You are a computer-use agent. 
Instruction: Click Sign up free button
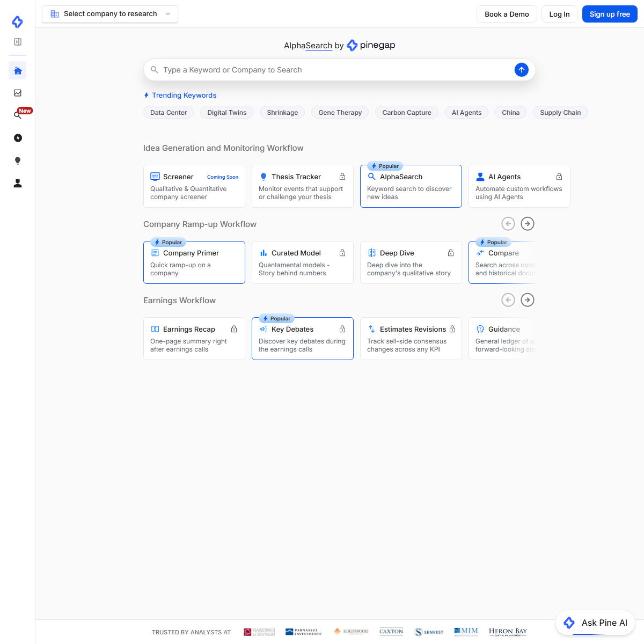610,14
